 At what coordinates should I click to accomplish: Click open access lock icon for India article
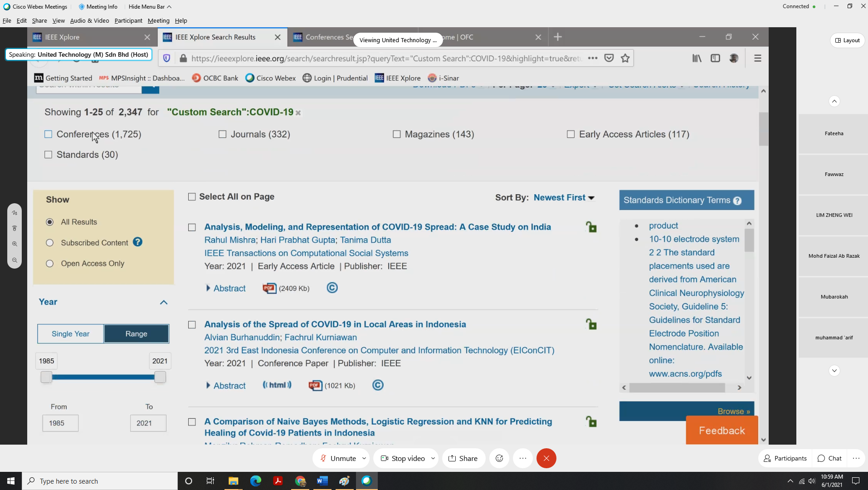click(x=591, y=226)
